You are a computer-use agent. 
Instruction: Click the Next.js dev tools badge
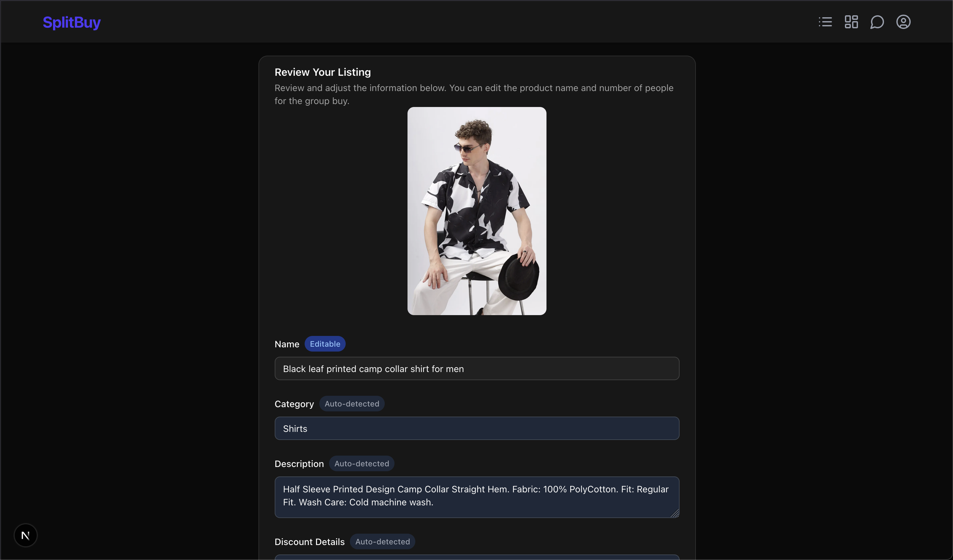click(26, 535)
